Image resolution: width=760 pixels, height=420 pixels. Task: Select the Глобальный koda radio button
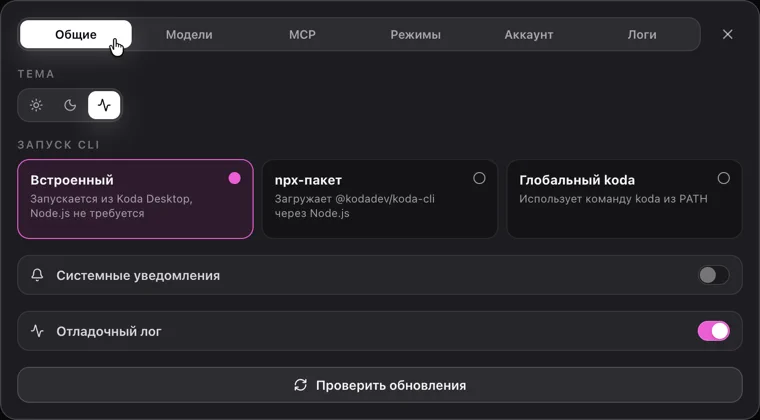[724, 178]
